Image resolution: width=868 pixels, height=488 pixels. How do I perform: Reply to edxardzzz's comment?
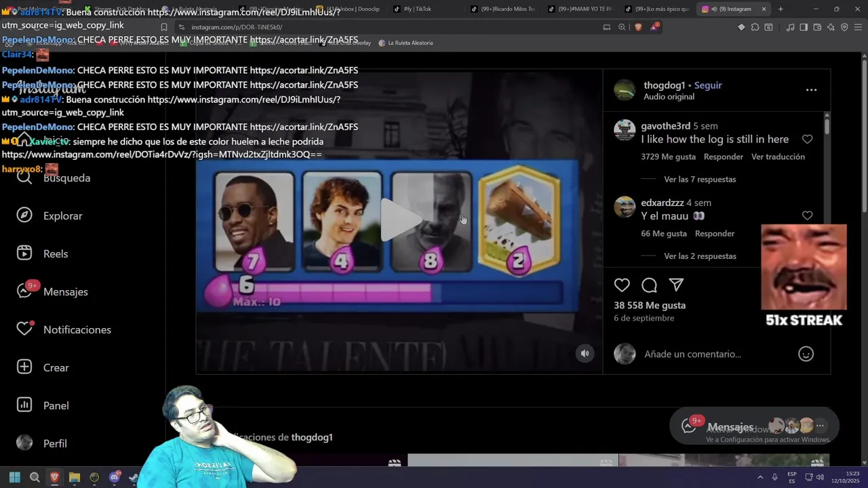tap(715, 233)
